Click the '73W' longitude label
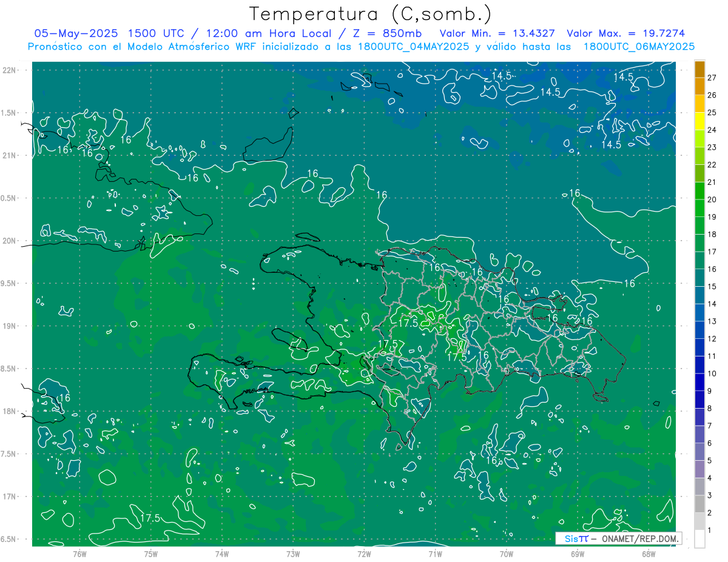 (293, 554)
